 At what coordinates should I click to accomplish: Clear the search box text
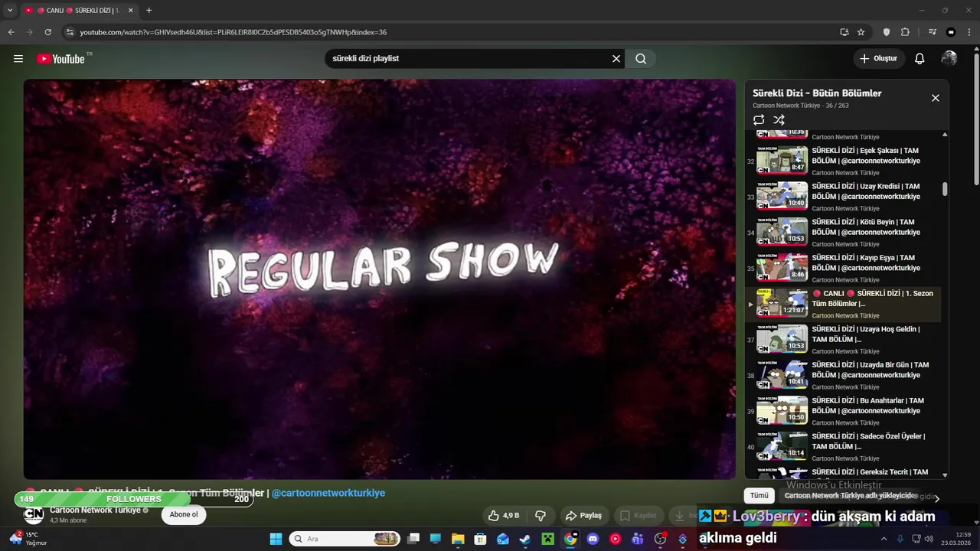[x=616, y=58]
